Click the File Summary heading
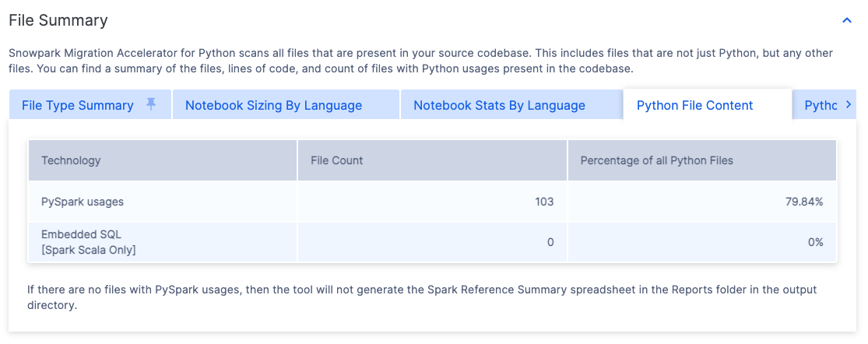 tap(58, 21)
